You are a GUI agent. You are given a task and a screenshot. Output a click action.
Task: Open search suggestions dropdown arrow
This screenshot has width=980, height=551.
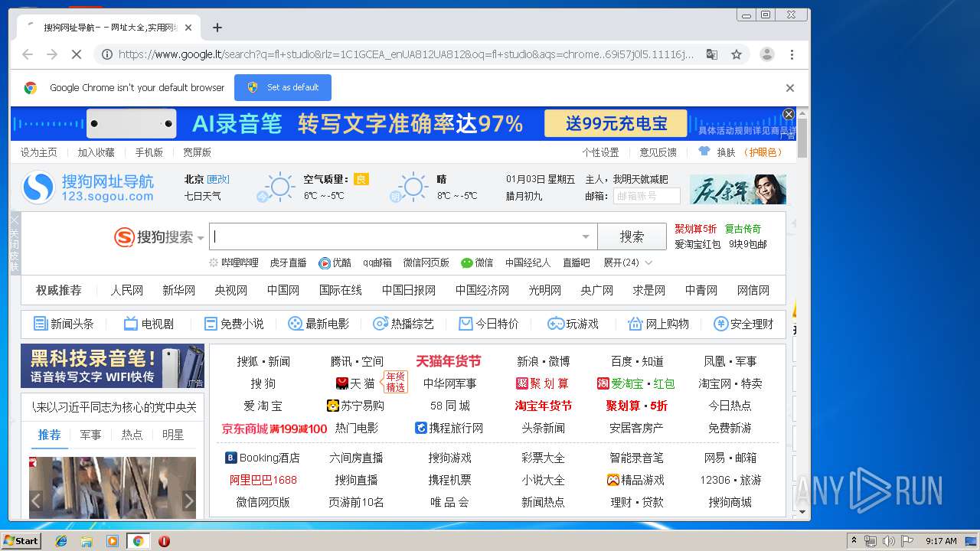[586, 236]
